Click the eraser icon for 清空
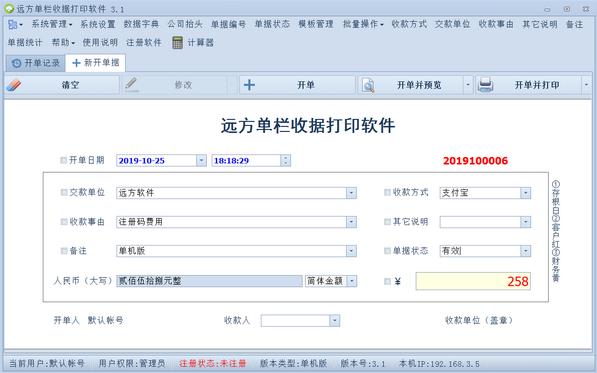The width and height of the screenshot is (597, 373). coord(14,84)
